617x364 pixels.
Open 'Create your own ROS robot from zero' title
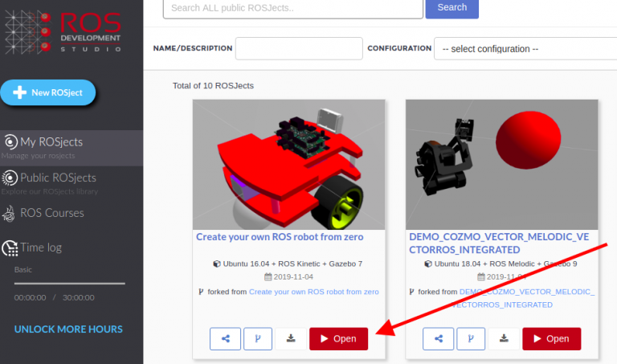(x=280, y=237)
